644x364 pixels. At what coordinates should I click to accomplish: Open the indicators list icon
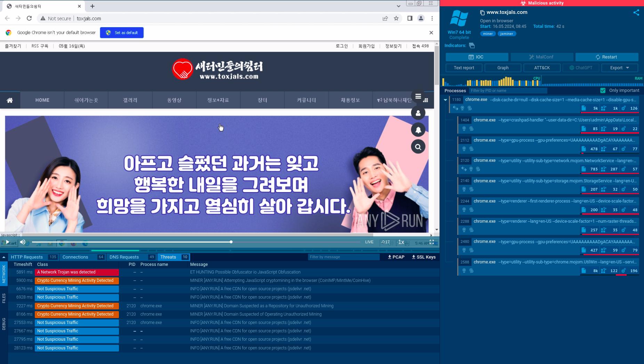(472, 46)
